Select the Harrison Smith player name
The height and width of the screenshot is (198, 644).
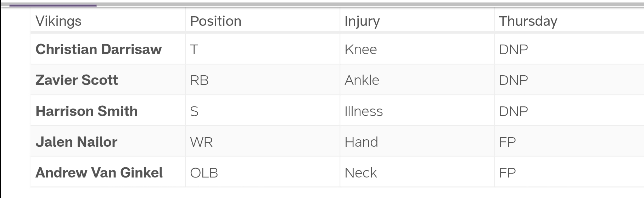(x=86, y=111)
